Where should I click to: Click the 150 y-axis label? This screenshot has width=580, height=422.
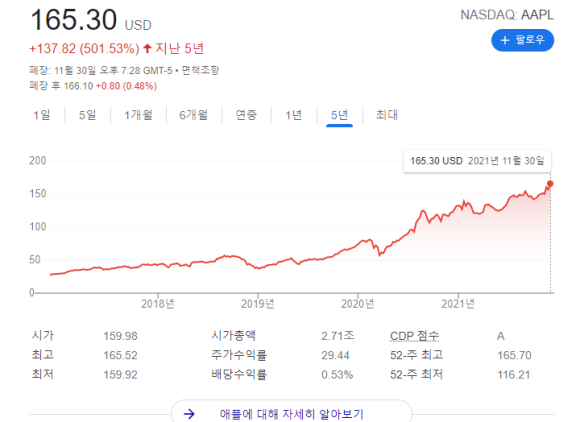click(38, 193)
